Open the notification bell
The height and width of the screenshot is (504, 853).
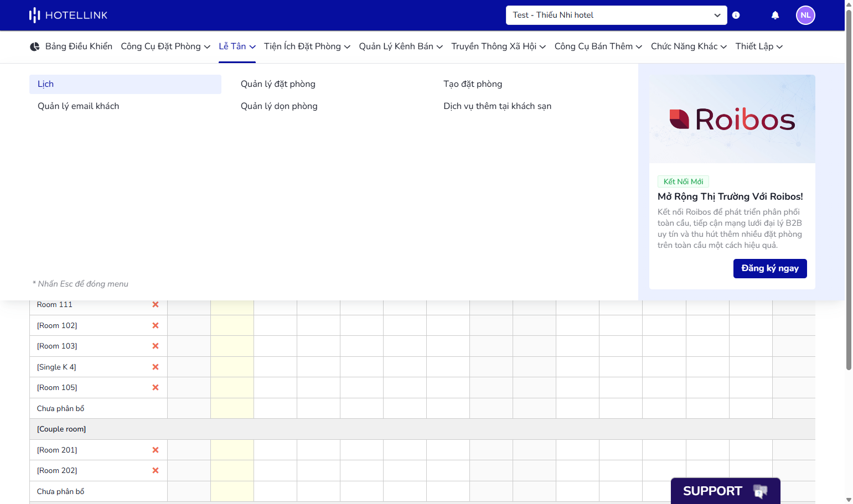pyautogui.click(x=775, y=15)
